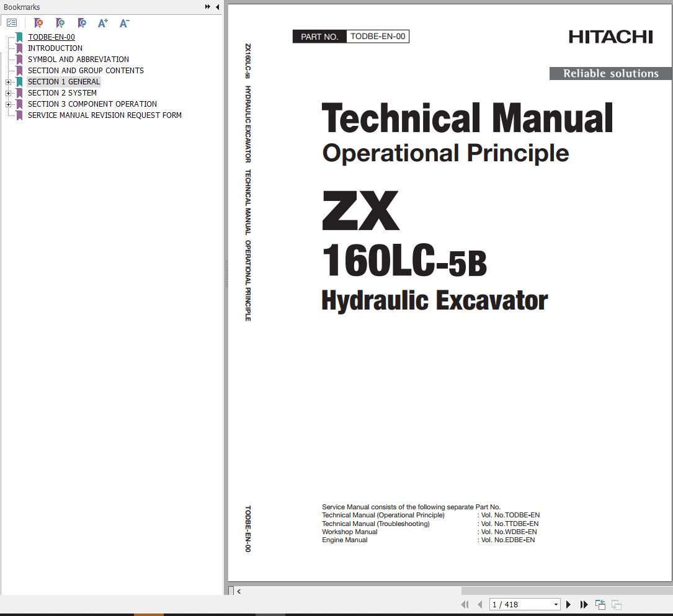Expand the Bookmarks panel with double-arrow icon
Viewport: 673px width, 616px height.
[x=208, y=7]
